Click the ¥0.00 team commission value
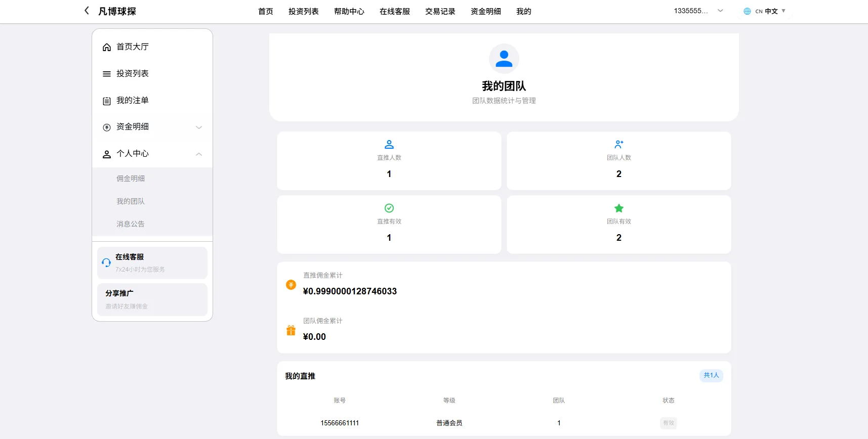 314,337
